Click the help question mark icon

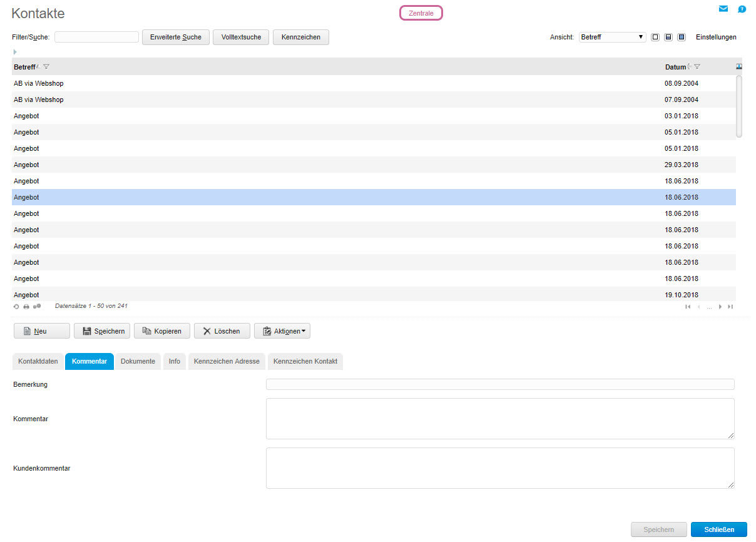tap(742, 9)
